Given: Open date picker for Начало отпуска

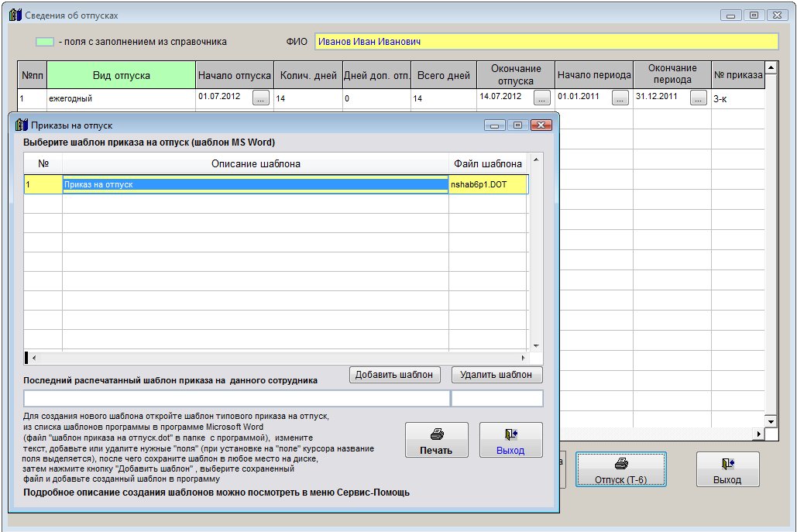Looking at the screenshot, I should 261,98.
